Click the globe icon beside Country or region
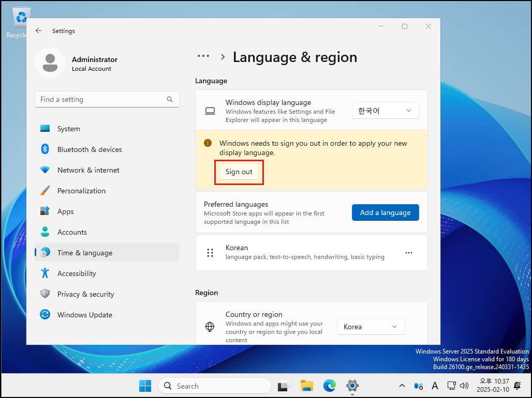The width and height of the screenshot is (532, 398). [x=210, y=327]
